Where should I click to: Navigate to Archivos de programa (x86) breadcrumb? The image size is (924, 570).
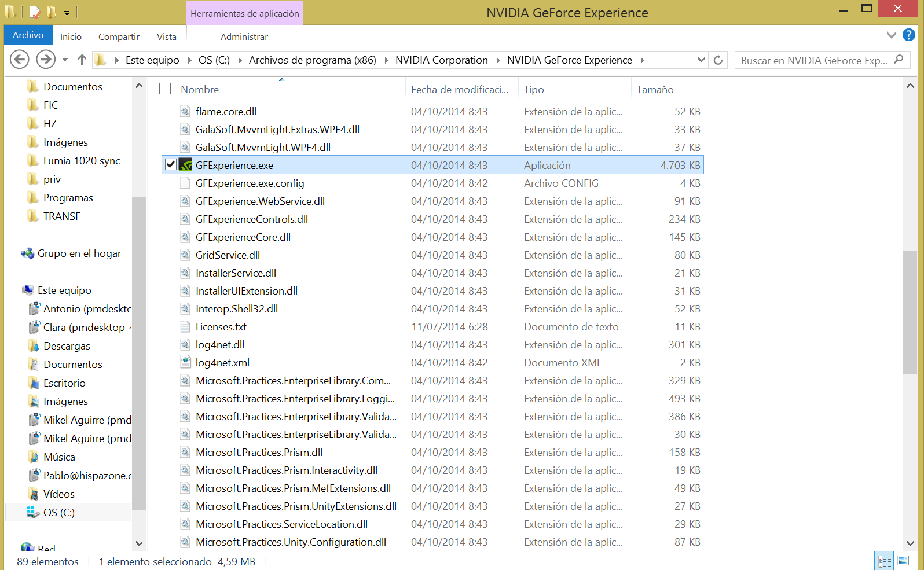pos(313,60)
